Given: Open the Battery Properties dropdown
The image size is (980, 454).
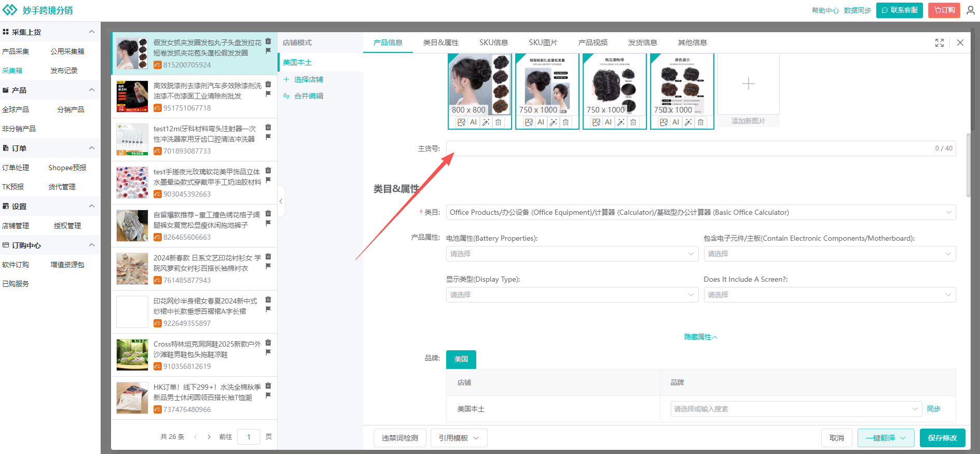Looking at the screenshot, I should (572, 254).
